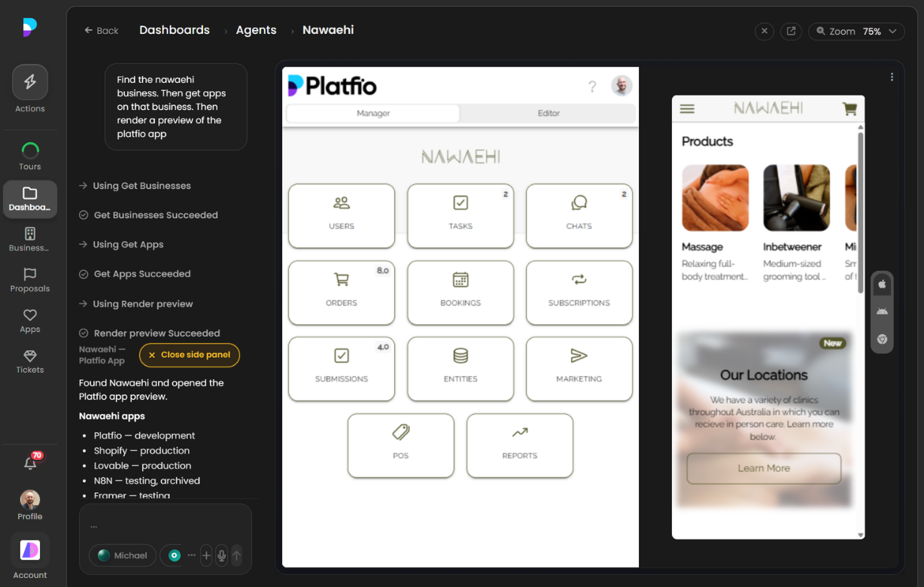Image resolution: width=924 pixels, height=587 pixels.
Task: Open the Reports tile
Action: coord(520,445)
